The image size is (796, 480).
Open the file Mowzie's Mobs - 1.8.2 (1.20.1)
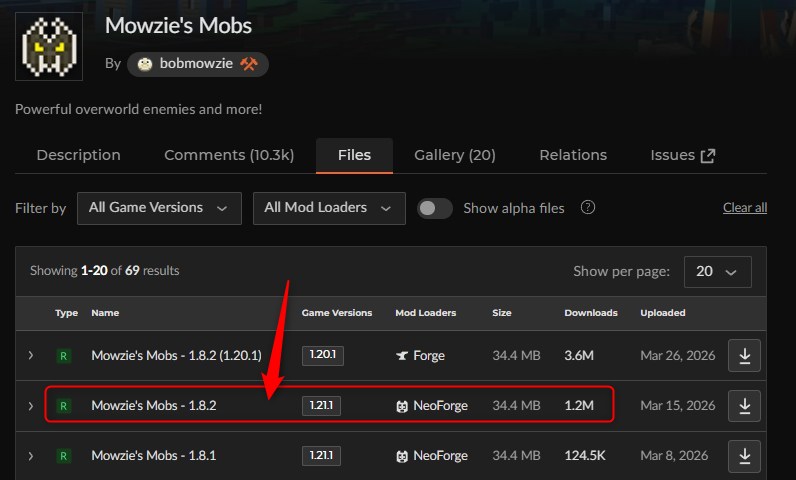tap(176, 355)
